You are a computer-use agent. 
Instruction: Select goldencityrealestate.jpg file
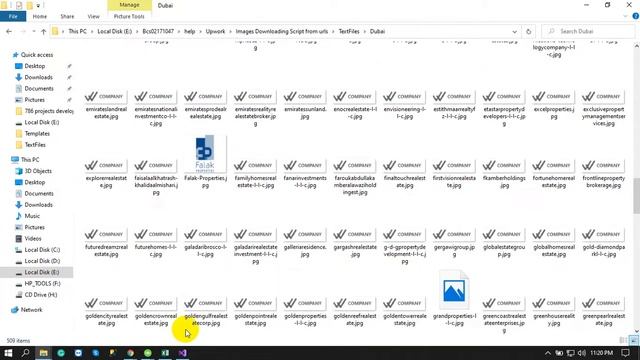point(106,312)
